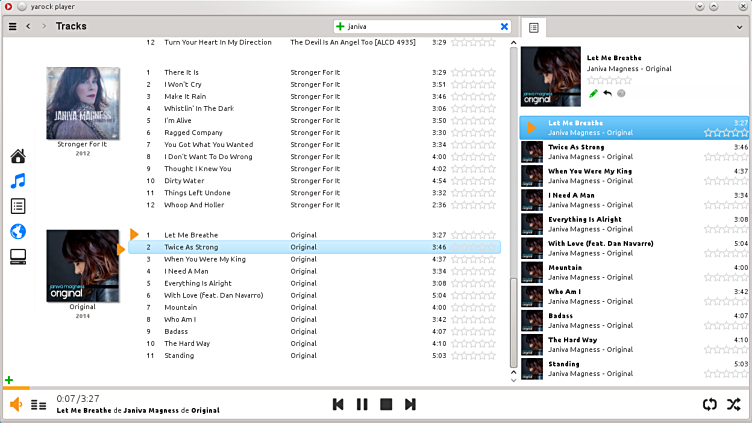This screenshot has width=752, height=423.
Task: Stop playback
Action: (386, 404)
